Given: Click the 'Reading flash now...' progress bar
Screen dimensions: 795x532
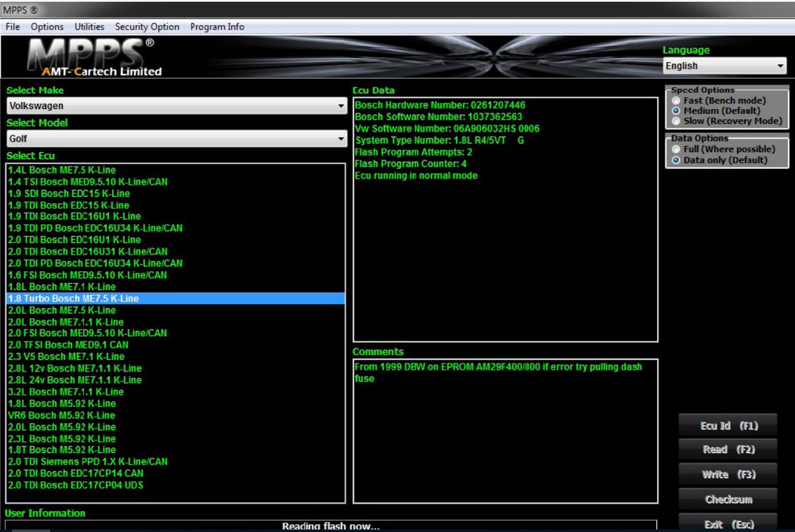Looking at the screenshot, I should click(x=331, y=526).
